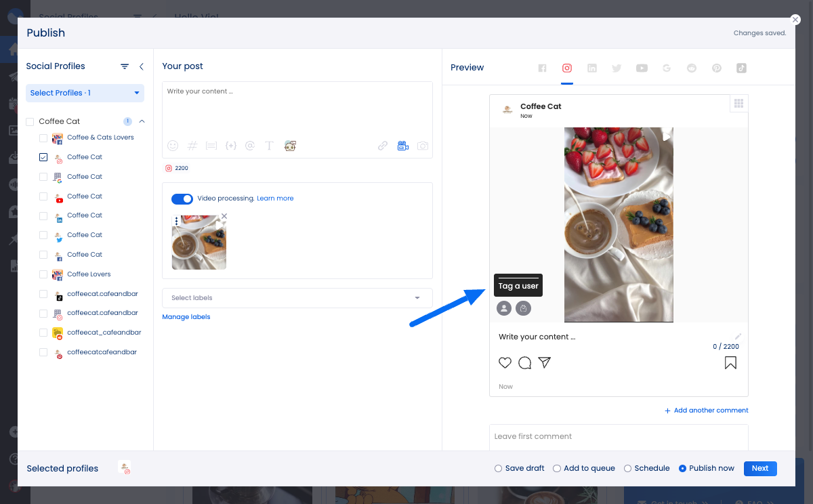Open the three-dot menu on the video thumbnail
Viewport: 813px width, 504px height.
(x=177, y=221)
